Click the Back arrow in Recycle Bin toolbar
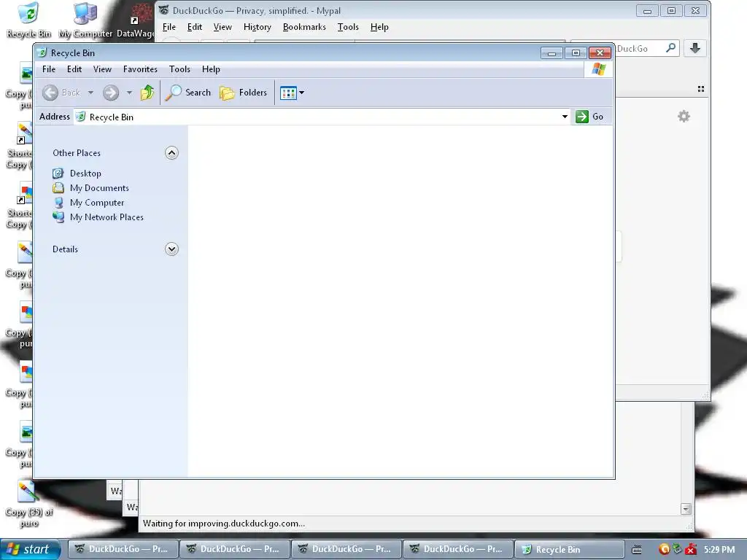This screenshot has height=560, width=747. coord(50,93)
